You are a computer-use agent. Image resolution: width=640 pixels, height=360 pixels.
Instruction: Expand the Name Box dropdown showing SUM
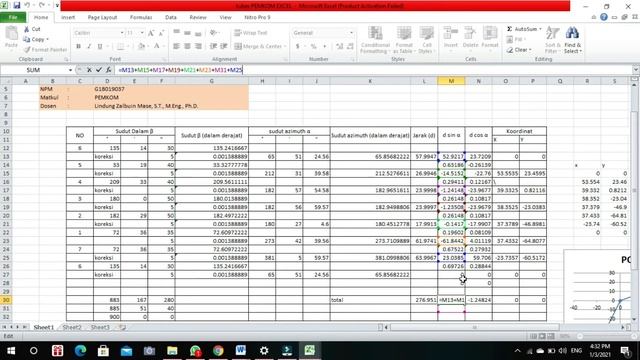point(70,70)
